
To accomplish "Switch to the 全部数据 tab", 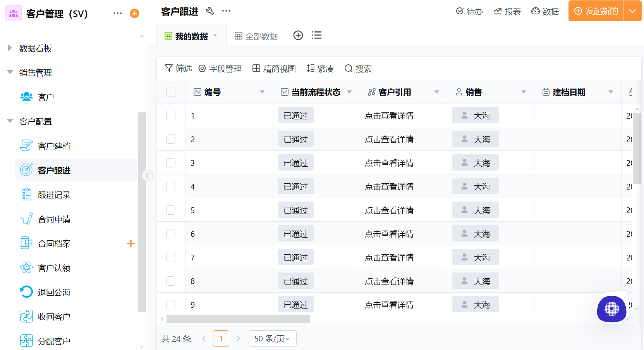I will (256, 36).
